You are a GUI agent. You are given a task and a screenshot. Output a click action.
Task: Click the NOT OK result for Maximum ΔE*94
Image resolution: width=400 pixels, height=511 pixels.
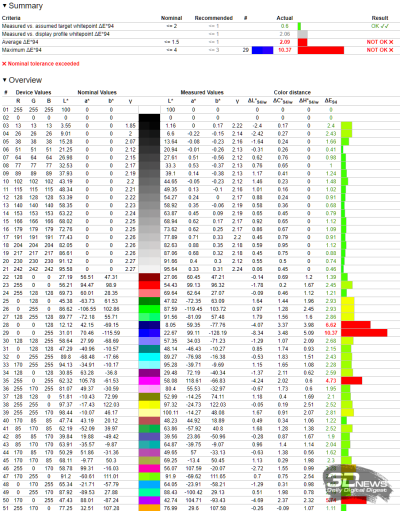point(380,50)
